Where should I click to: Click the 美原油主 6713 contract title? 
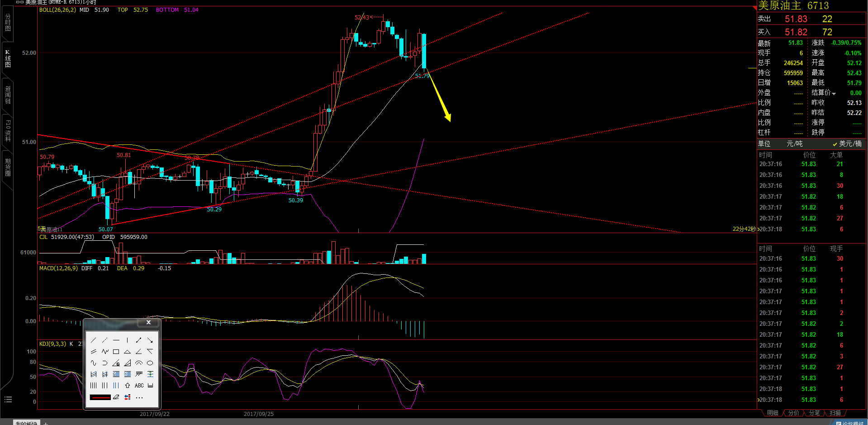793,6
